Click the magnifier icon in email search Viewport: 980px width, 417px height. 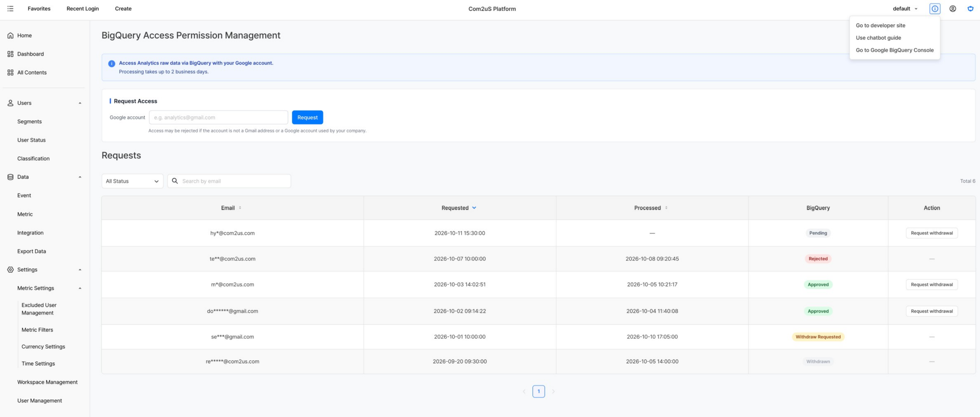(x=175, y=181)
